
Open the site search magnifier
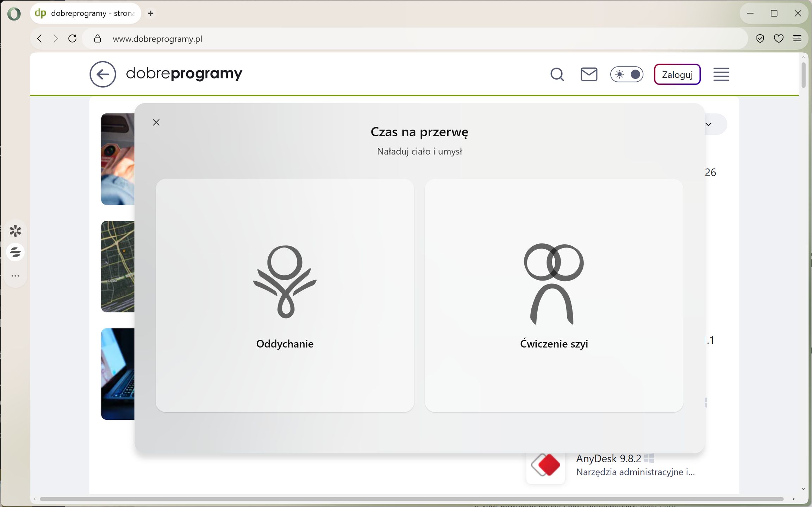tap(557, 75)
